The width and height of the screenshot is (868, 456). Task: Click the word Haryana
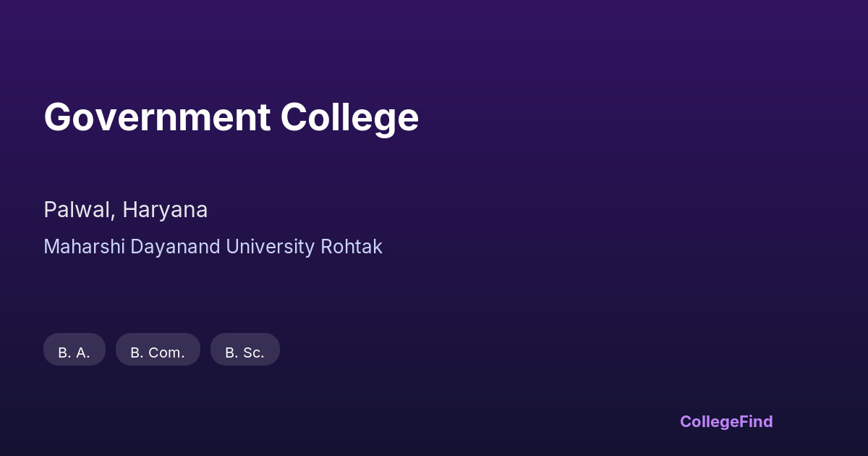165,210
